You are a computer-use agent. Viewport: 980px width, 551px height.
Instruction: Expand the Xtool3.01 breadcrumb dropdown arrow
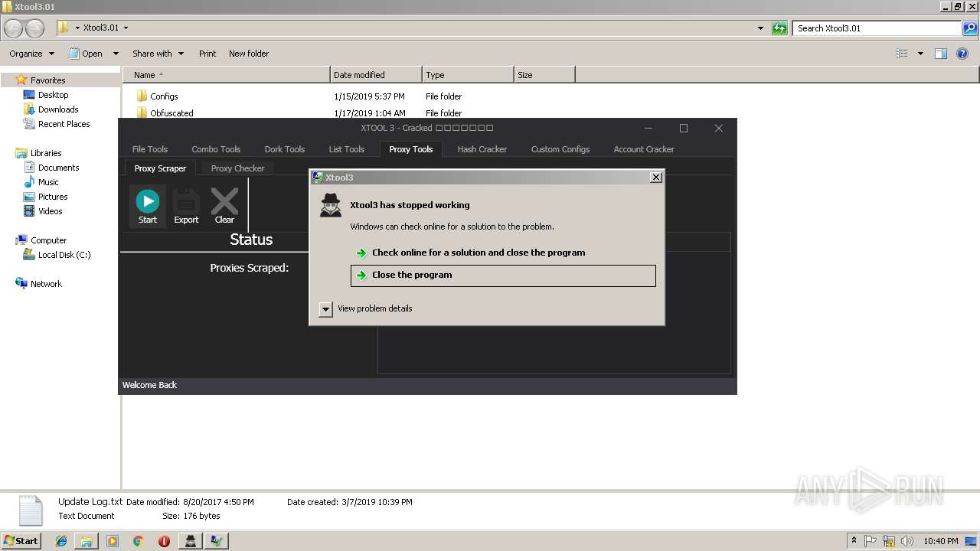pyautogui.click(x=126, y=28)
